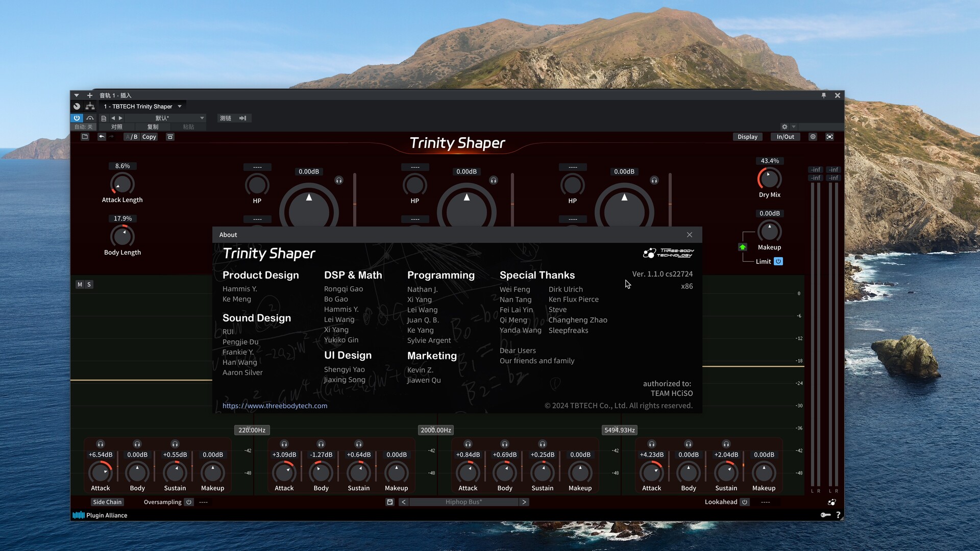Screen dimensions: 980x551
Task: Click the 自动: 关 automation label
Action: click(84, 127)
